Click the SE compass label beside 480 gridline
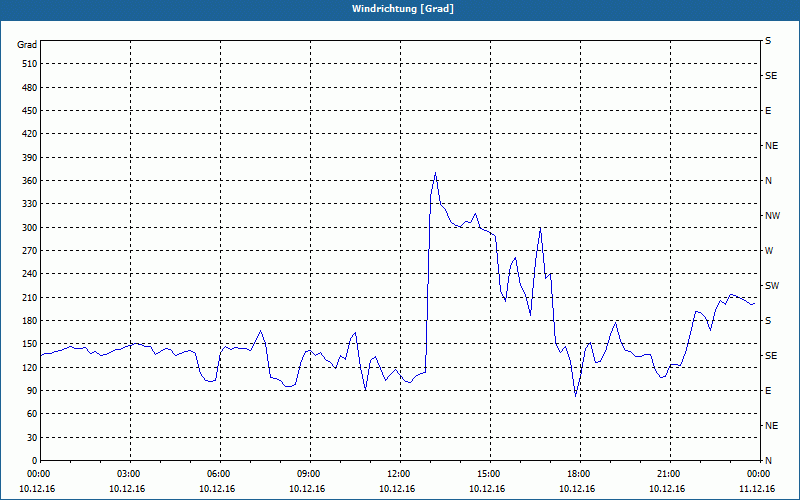800x500 pixels. (x=771, y=76)
